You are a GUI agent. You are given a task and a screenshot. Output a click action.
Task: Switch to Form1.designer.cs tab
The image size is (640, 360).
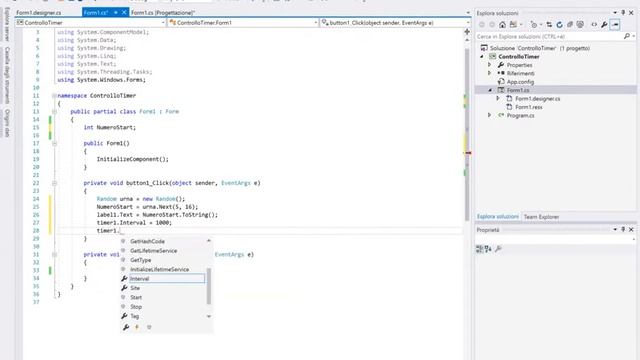coord(38,13)
